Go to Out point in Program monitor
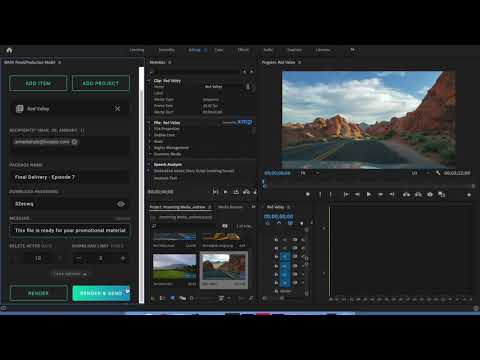The image size is (480, 360). click(392, 194)
